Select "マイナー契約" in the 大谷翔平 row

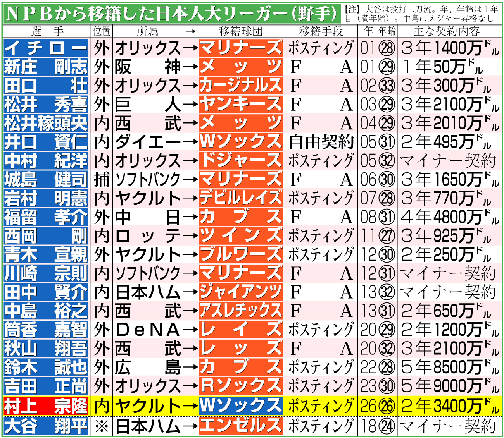448,426
